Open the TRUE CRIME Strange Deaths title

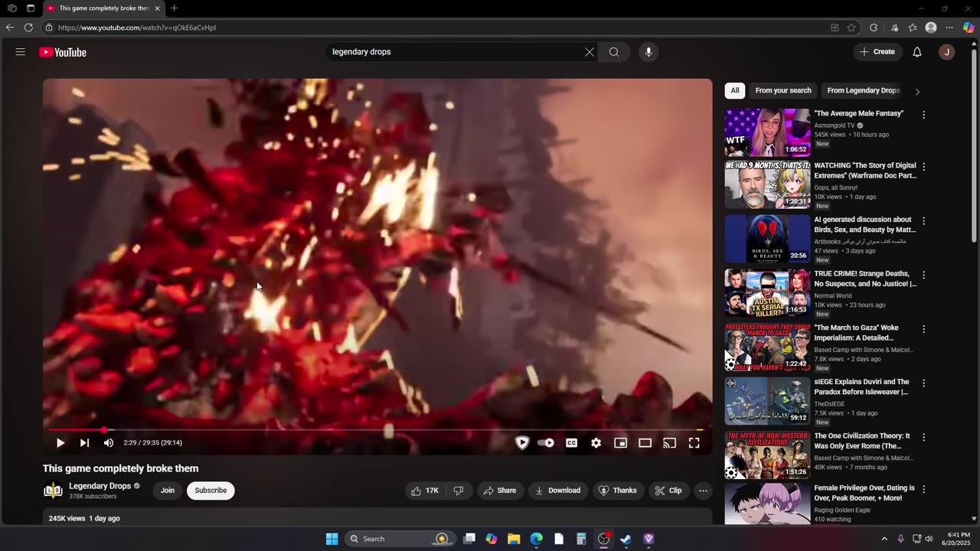click(864, 279)
